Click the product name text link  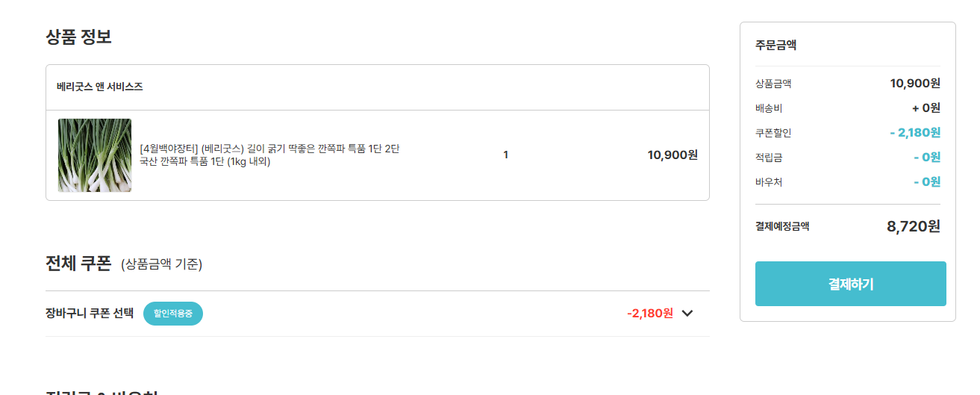(x=269, y=149)
